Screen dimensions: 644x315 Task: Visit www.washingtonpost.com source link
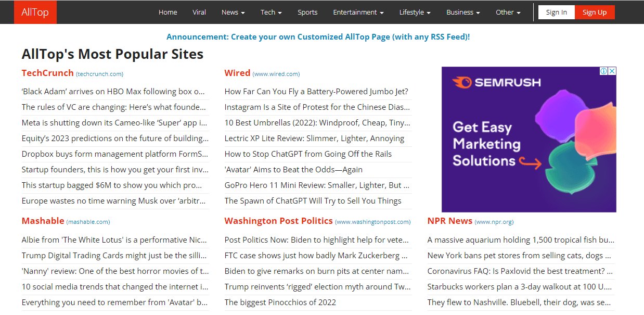coord(373,222)
